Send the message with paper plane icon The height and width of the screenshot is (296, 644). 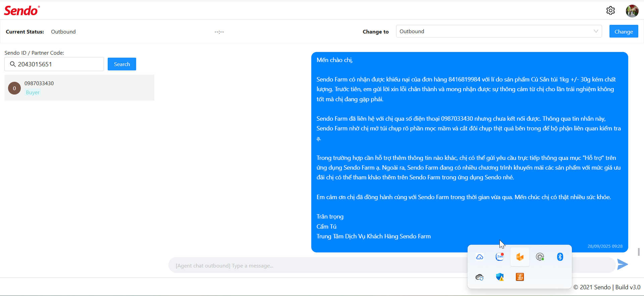[623, 264]
